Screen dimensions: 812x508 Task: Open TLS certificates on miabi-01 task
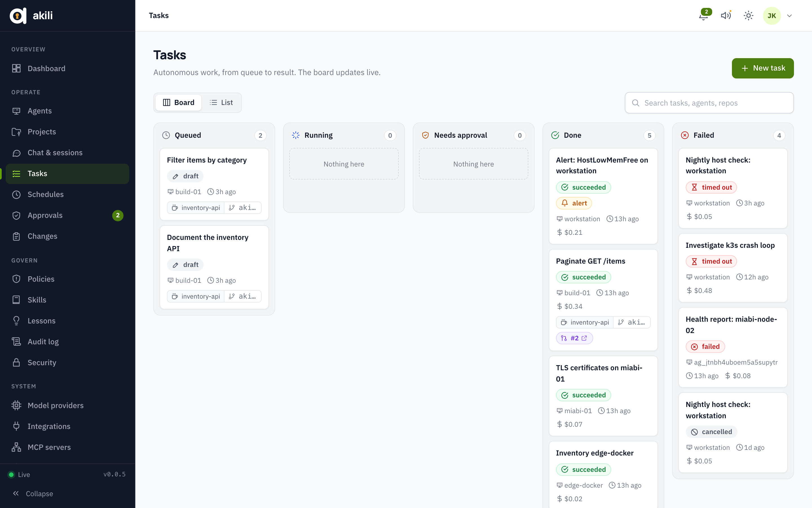[x=603, y=396]
